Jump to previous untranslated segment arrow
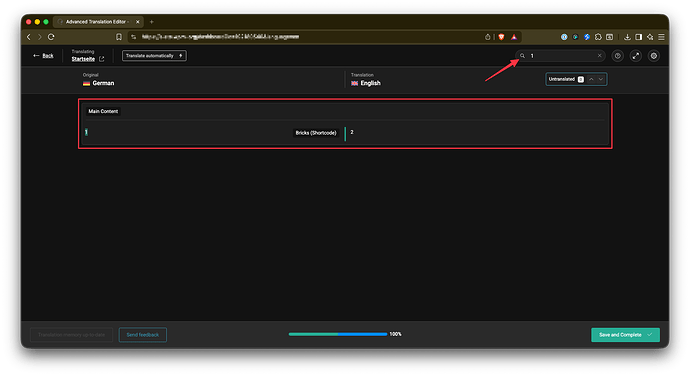This screenshot has height=375, width=690. (x=591, y=79)
